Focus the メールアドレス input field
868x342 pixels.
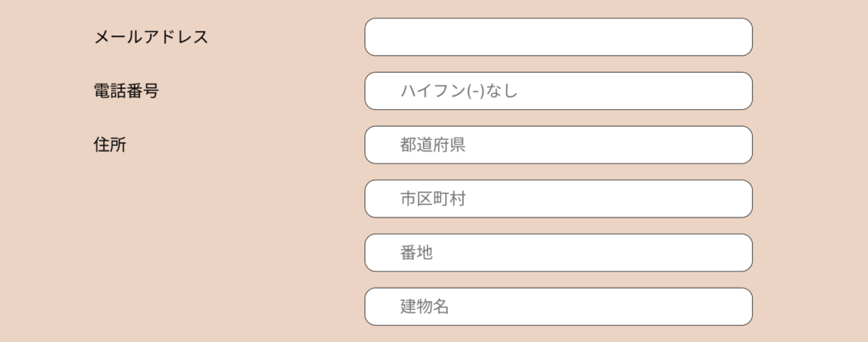click(558, 37)
